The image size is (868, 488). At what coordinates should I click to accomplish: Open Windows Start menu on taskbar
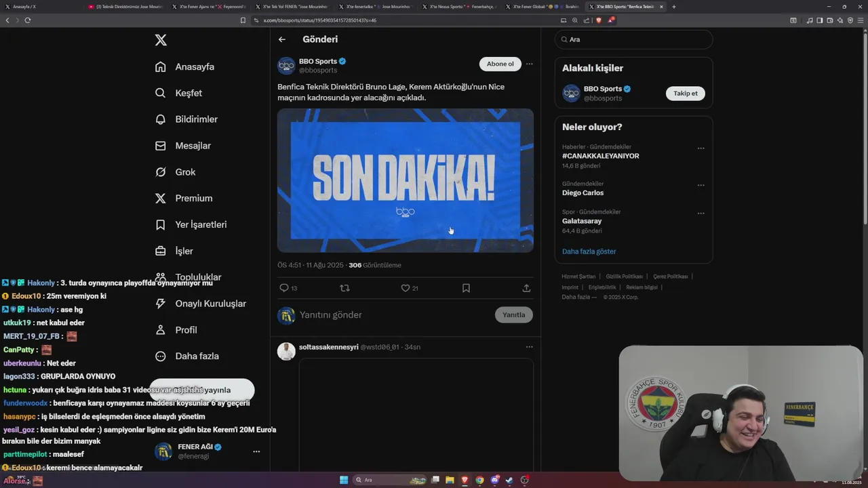pos(344,480)
